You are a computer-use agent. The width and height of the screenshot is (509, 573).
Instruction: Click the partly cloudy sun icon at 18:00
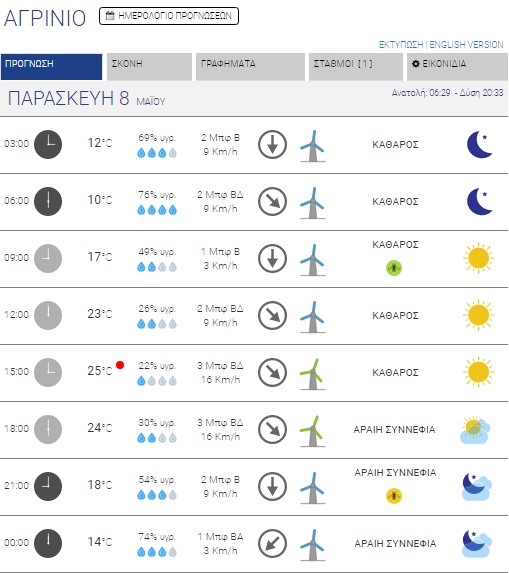475,430
